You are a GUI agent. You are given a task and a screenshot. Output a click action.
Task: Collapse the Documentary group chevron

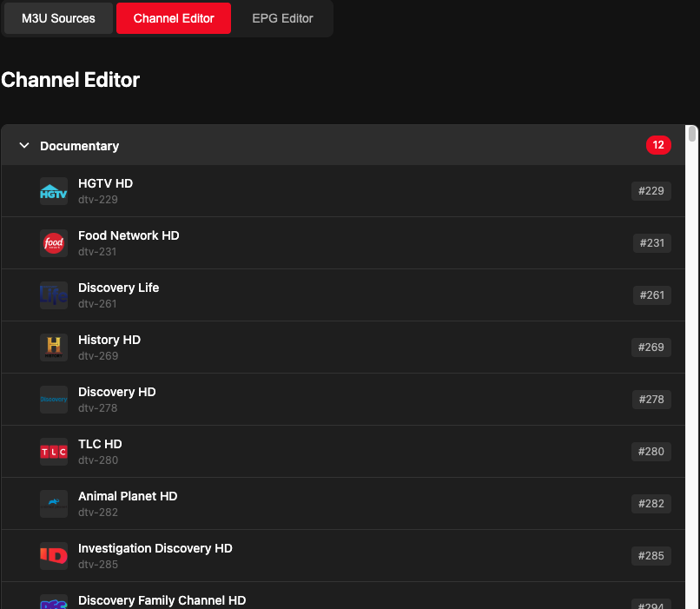(24, 146)
